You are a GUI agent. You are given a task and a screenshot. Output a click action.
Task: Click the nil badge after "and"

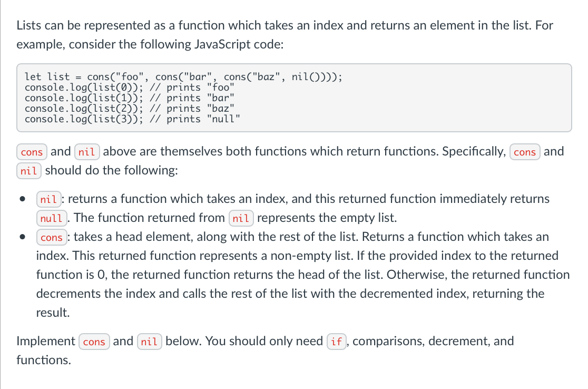point(87,152)
